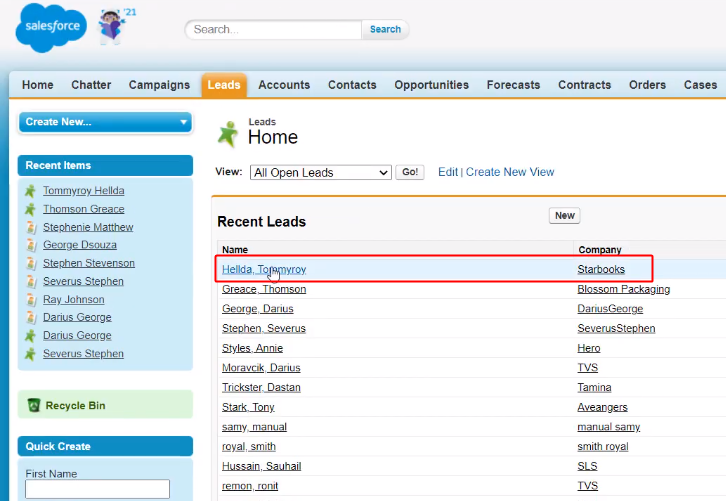Click the lead icon beside Thomson Greace
This screenshot has width=726, height=501.
pos(31,209)
